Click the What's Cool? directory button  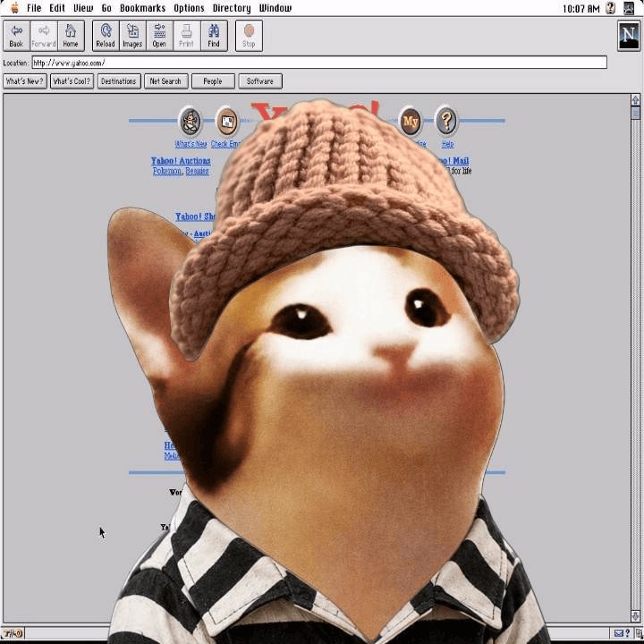click(x=72, y=81)
